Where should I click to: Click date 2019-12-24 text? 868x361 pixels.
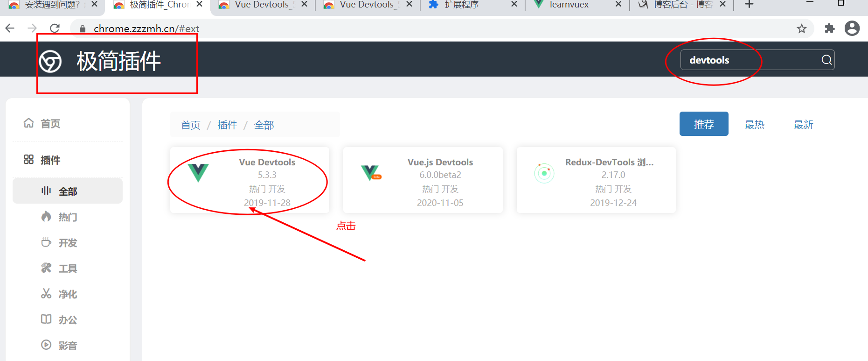point(613,203)
